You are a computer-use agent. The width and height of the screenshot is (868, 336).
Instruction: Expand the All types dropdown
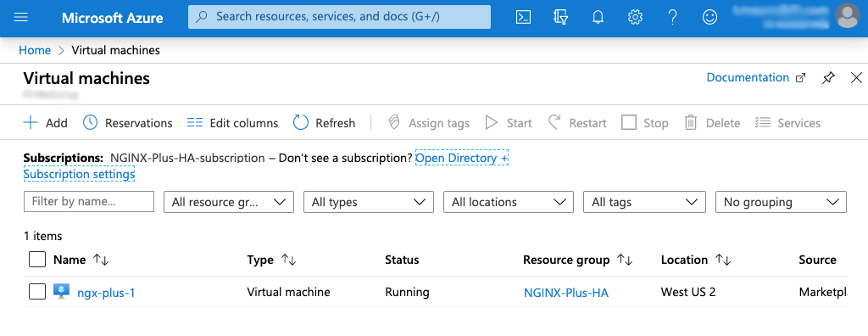tap(369, 202)
